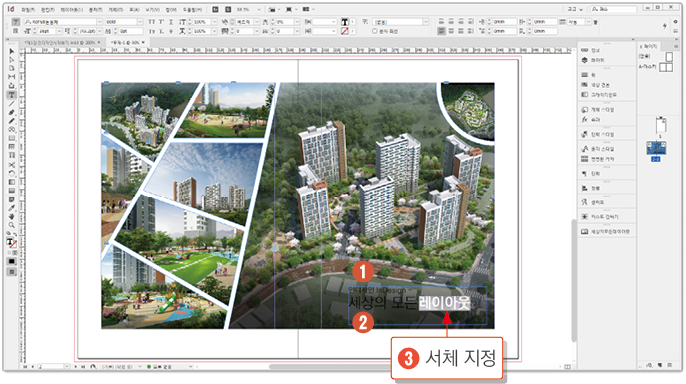Click the A-Master spread thumbnail
The height and width of the screenshot is (384, 686).
[666, 66]
